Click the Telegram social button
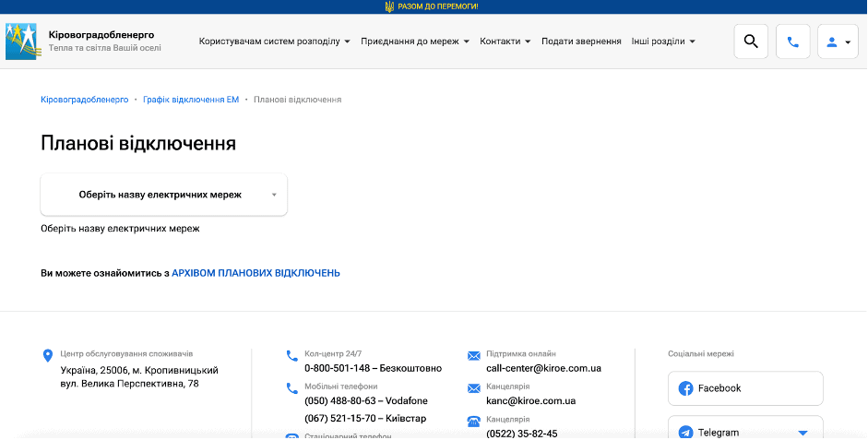868x440 pixels. (x=745, y=428)
